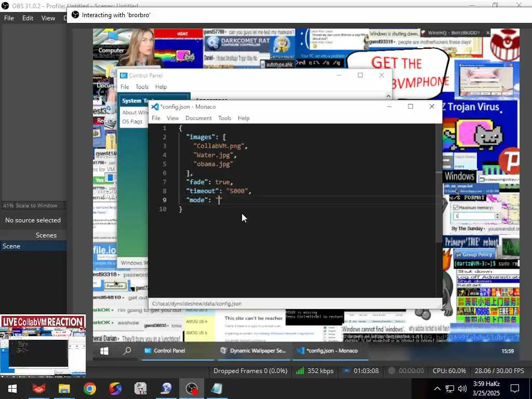Image resolution: width=532 pixels, height=399 pixels.
Task: Open the Help menu in Monaco
Action: pyautogui.click(x=244, y=118)
